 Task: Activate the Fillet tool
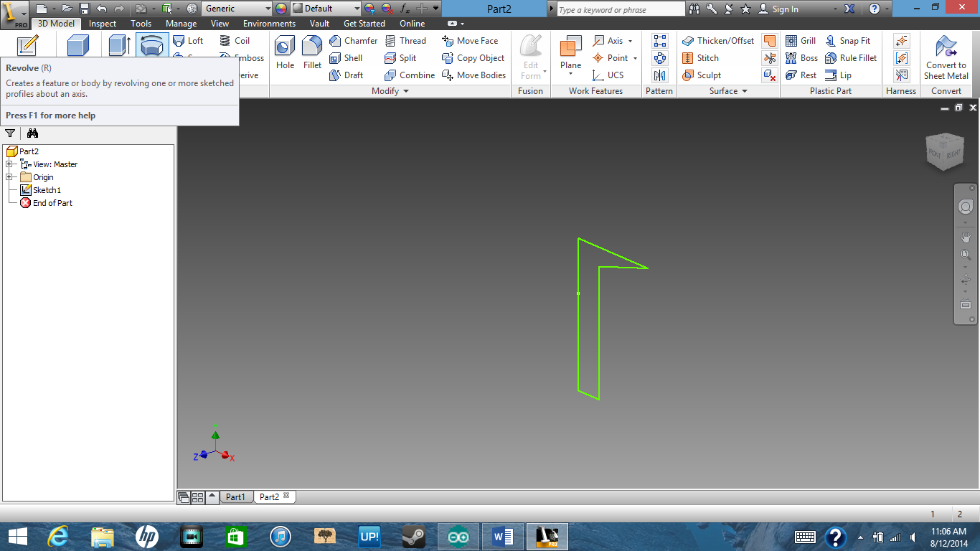311,50
